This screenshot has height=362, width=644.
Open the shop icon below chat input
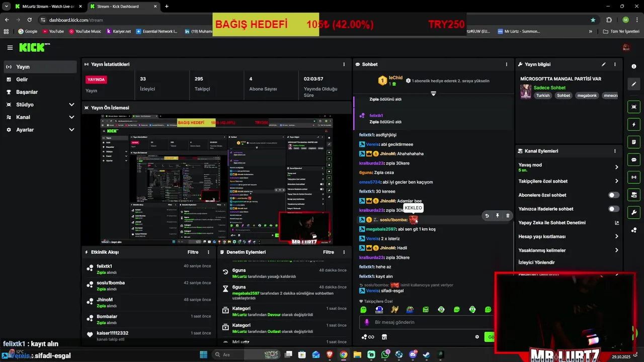(384, 337)
